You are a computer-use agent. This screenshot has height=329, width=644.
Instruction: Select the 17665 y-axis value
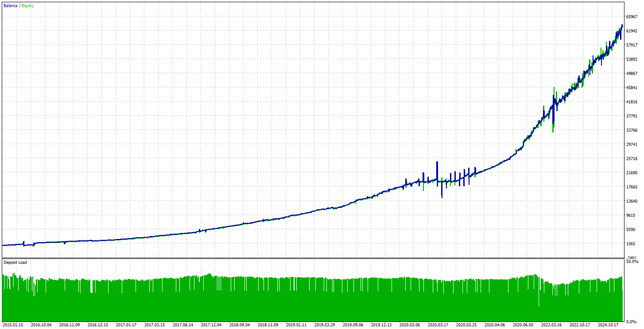tap(632, 187)
